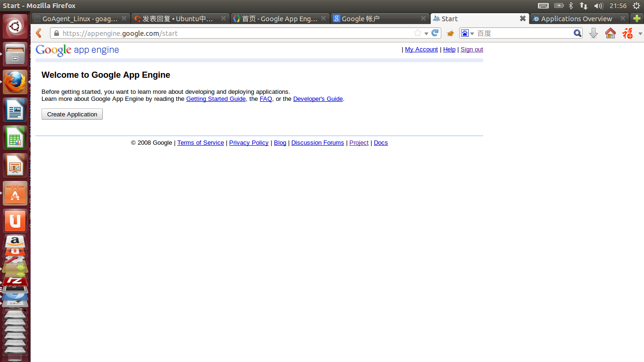Click the 21:56 clock
The height and width of the screenshot is (362, 644).
pyautogui.click(x=618, y=6)
